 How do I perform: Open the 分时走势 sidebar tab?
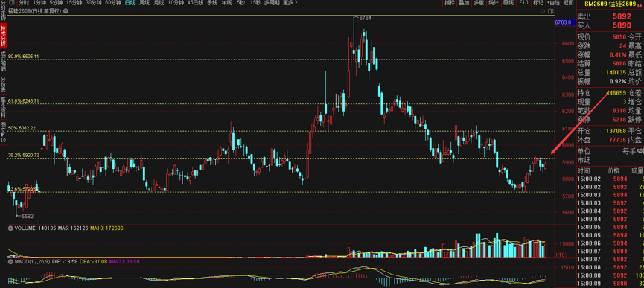tap(3, 11)
